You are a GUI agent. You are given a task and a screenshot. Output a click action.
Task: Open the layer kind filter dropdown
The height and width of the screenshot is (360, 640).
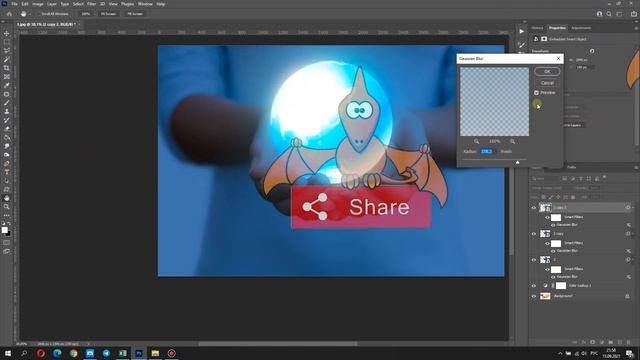click(546, 178)
